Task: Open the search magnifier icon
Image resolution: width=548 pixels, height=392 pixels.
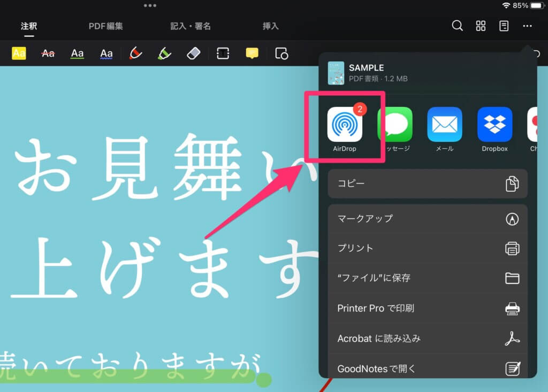Action: [x=457, y=26]
